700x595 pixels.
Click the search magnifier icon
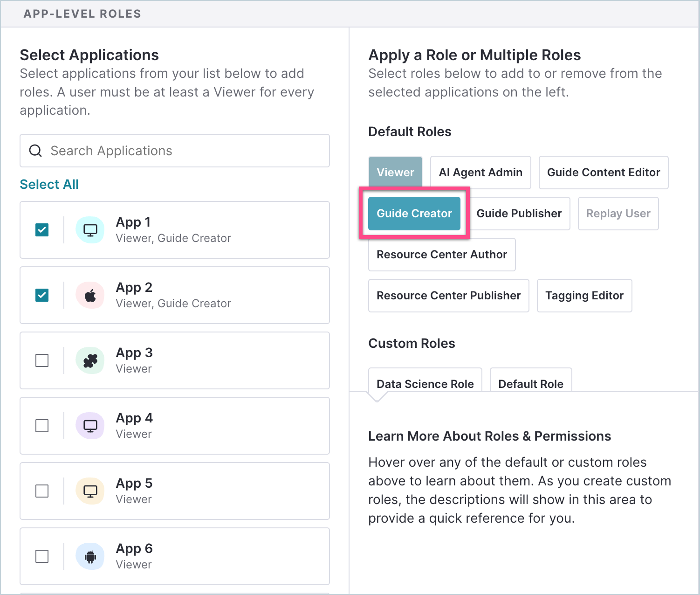[x=35, y=151]
